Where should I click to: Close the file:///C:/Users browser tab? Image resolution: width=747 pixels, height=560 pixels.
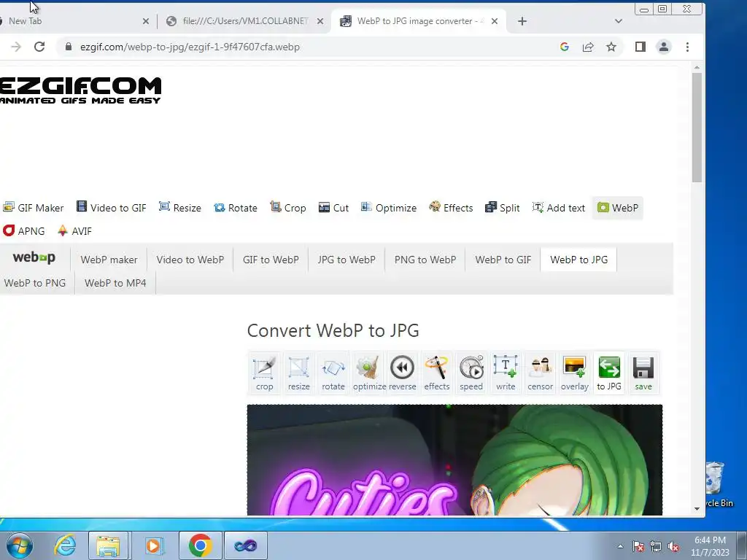tap(320, 21)
